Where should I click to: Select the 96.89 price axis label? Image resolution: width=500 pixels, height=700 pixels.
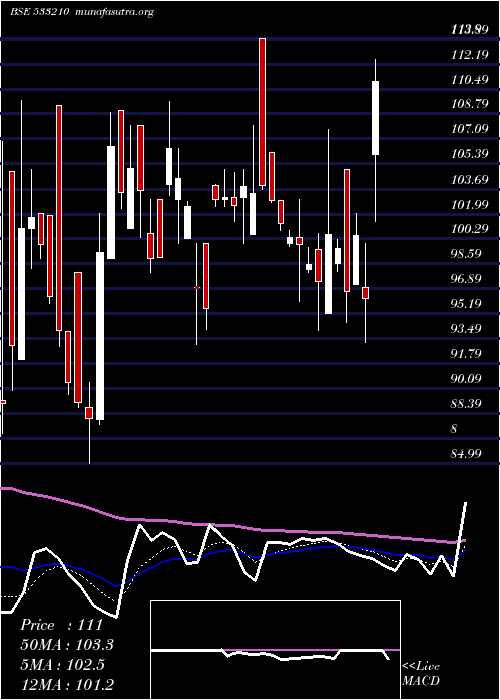click(x=466, y=279)
